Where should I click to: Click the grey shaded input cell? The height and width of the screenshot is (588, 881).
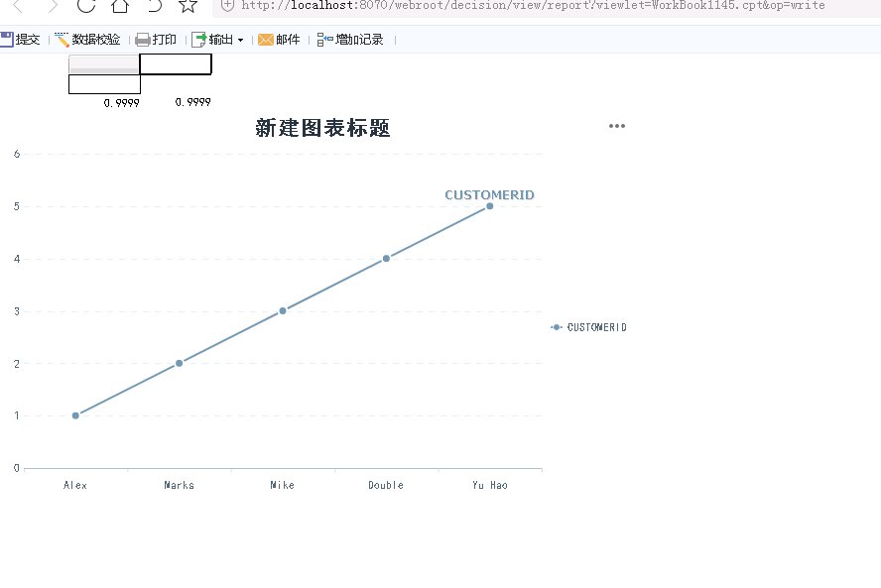(x=104, y=64)
